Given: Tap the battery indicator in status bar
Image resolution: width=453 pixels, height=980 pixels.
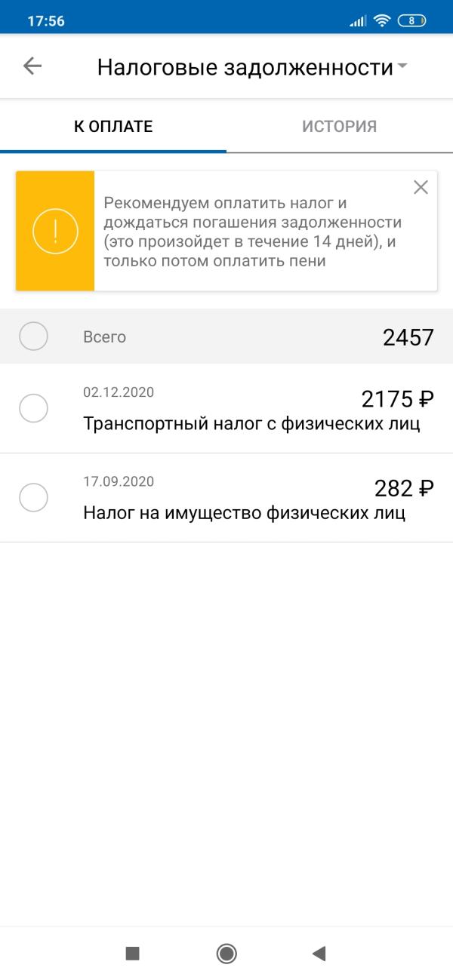Looking at the screenshot, I should coord(411,21).
